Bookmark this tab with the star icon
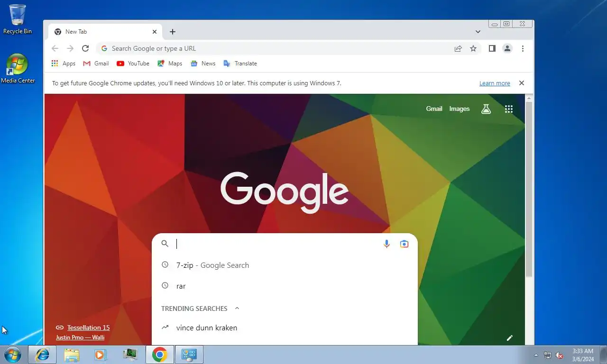 473,48
